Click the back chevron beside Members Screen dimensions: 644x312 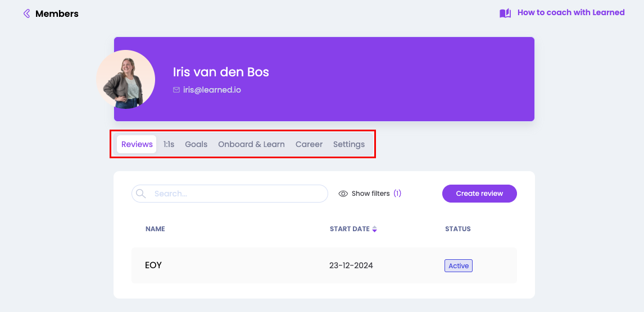(26, 13)
